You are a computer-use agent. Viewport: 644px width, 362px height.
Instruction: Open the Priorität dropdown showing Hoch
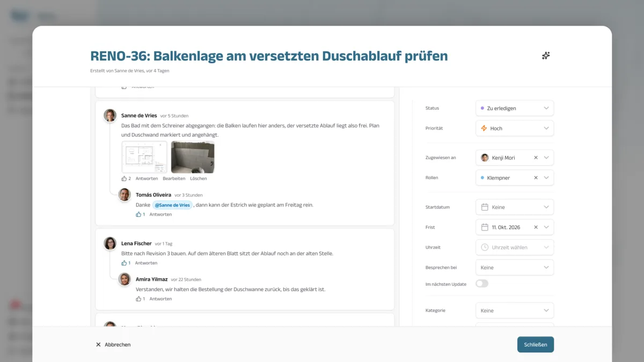tap(515, 128)
